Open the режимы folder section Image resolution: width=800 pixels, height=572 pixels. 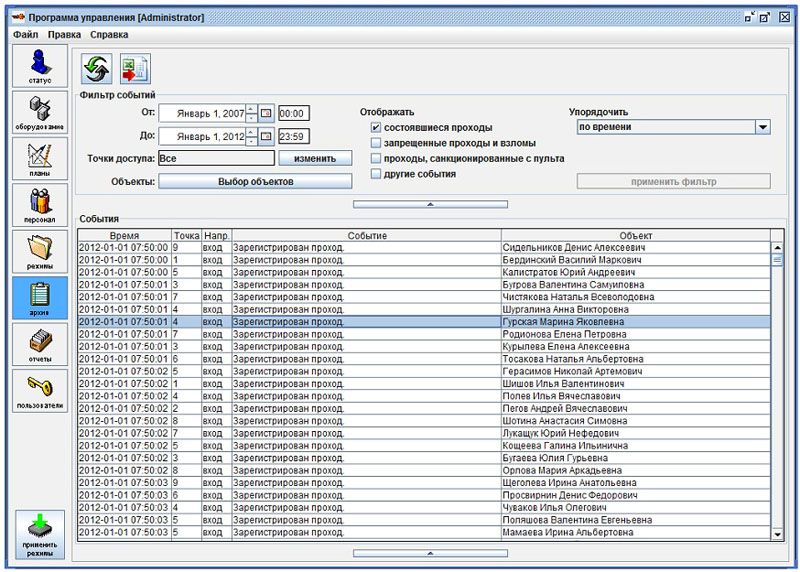pos(40,250)
